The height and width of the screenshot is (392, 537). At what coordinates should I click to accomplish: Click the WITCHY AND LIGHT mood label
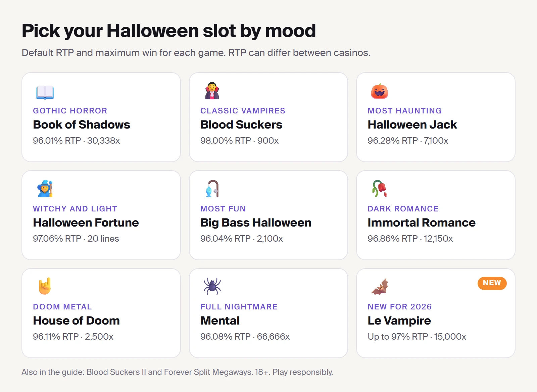(75, 209)
